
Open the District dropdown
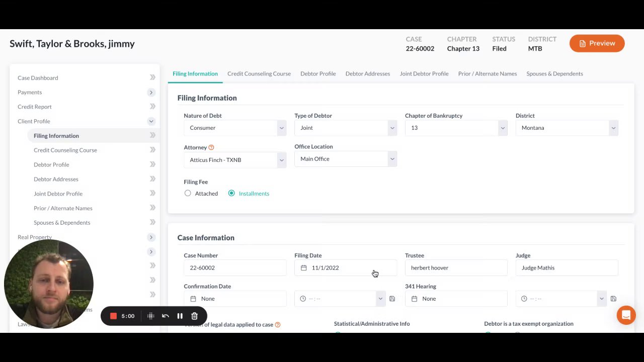(567, 128)
